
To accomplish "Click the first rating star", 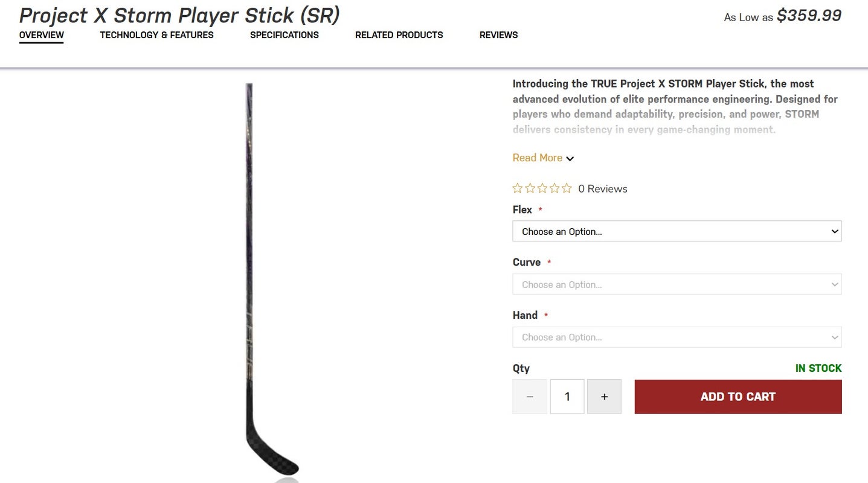I will pos(518,188).
